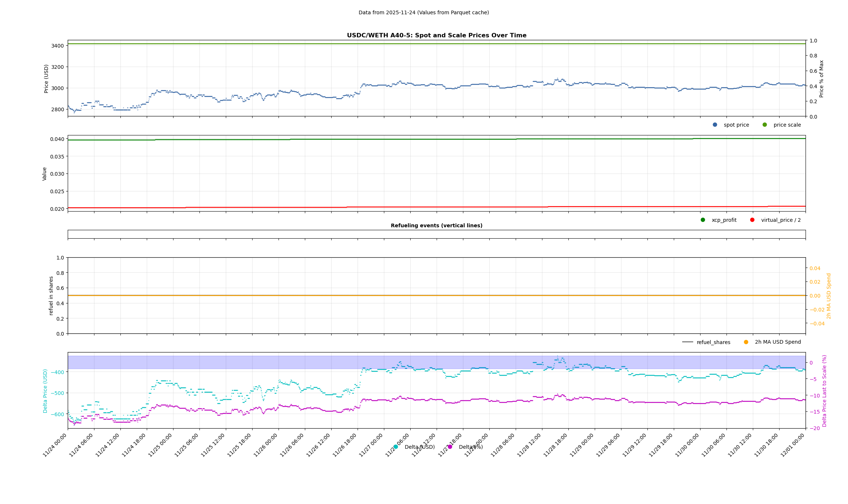
Task: Click the magenta Delta (%) legend marker
Action: click(x=450, y=447)
